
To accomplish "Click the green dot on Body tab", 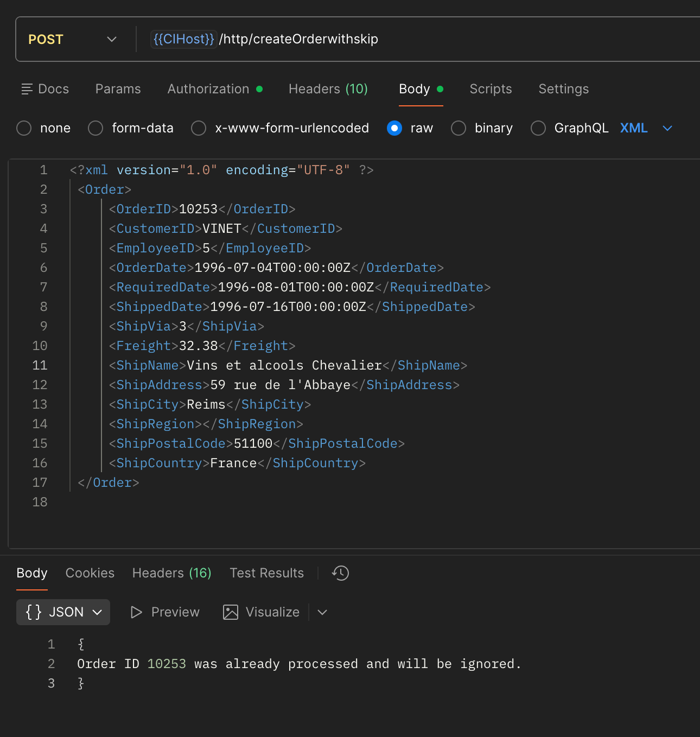I will point(440,88).
